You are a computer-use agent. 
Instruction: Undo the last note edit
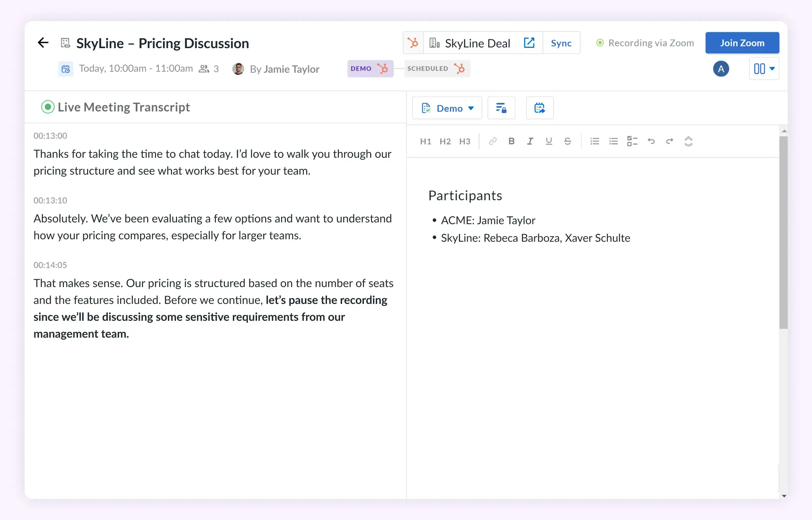point(651,141)
